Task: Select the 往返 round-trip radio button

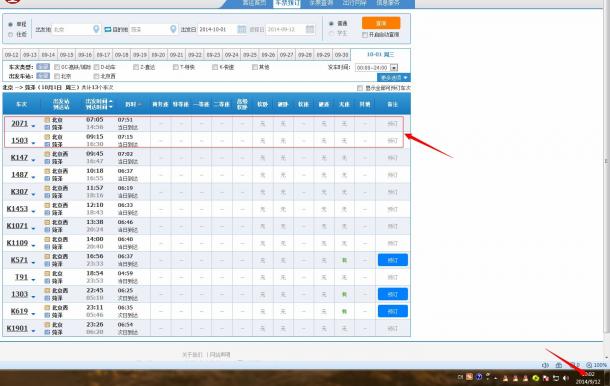Action: click(x=11, y=35)
